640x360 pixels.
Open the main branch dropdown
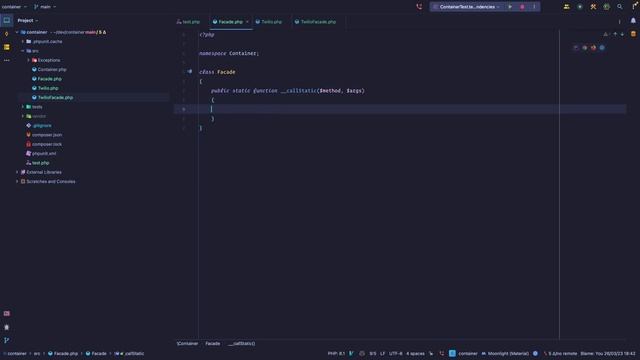click(45, 7)
